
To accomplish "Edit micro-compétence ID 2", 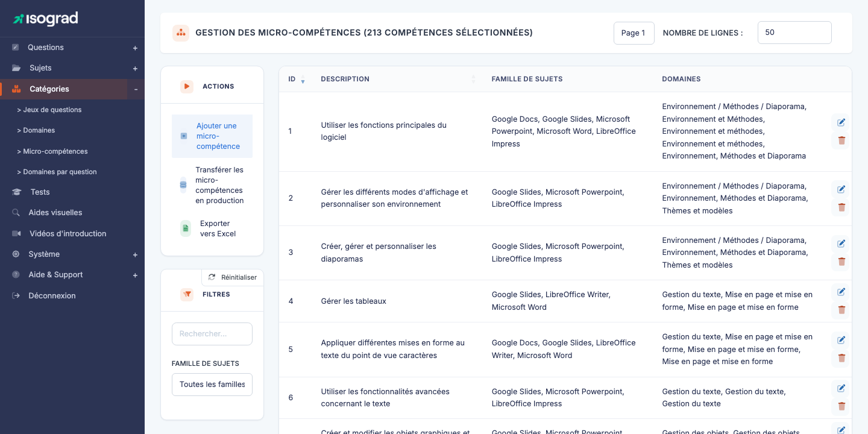I will (x=841, y=189).
